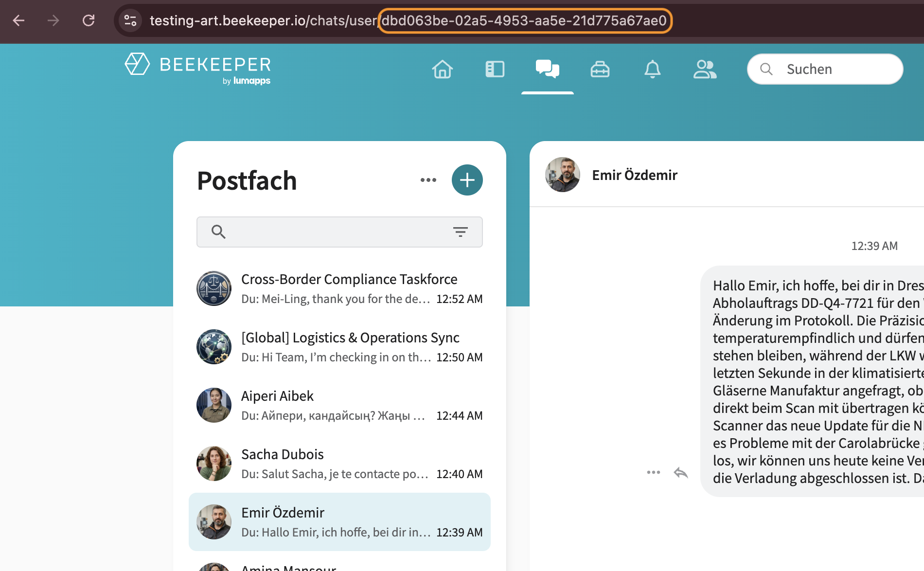Click preview 'Du: Hi Team, I'm checking in'
Image resolution: width=924 pixels, height=571 pixels.
point(336,357)
